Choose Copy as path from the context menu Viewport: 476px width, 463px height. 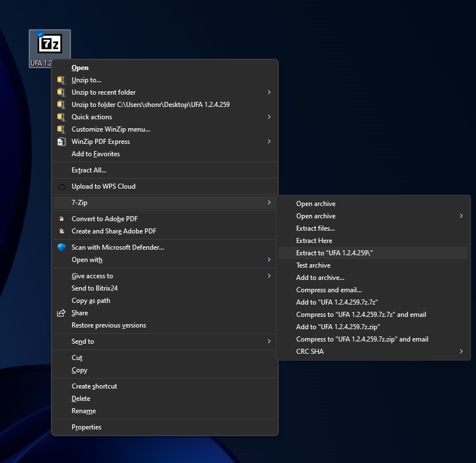[x=91, y=301]
